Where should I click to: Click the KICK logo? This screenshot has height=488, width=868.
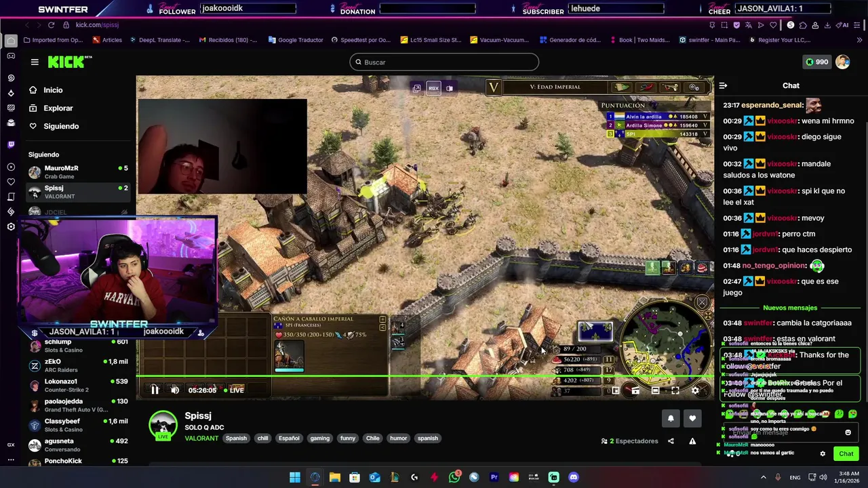click(68, 62)
